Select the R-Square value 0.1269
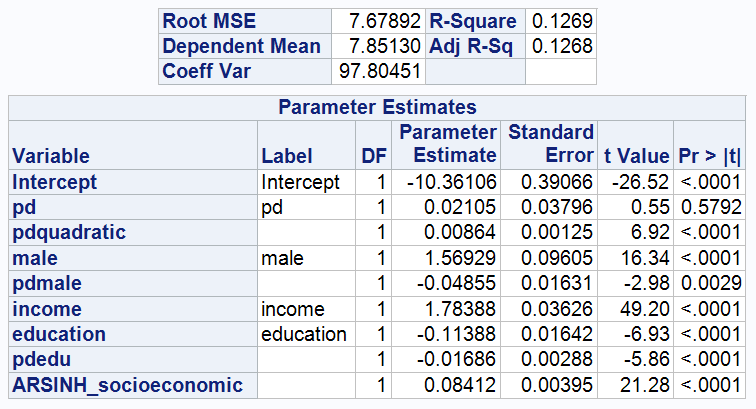 [x=561, y=21]
